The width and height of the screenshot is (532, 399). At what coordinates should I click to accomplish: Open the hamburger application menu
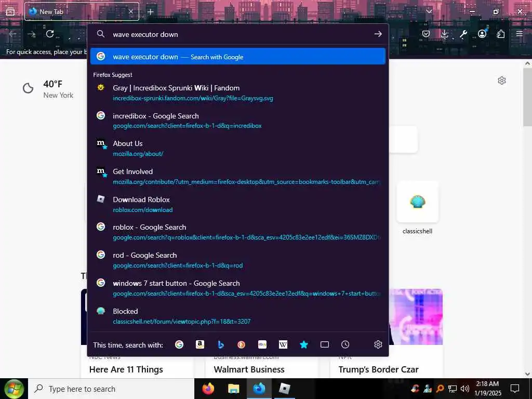(x=520, y=34)
